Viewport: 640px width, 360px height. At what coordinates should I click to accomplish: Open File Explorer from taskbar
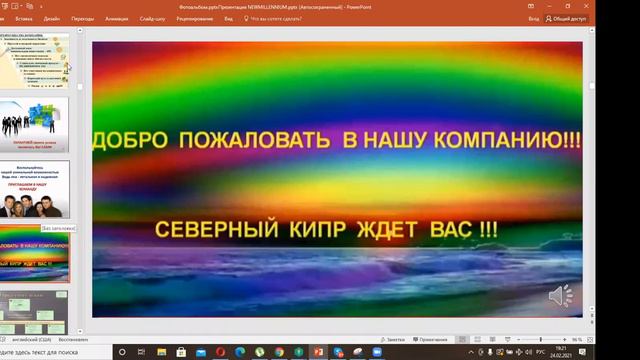tap(162, 352)
